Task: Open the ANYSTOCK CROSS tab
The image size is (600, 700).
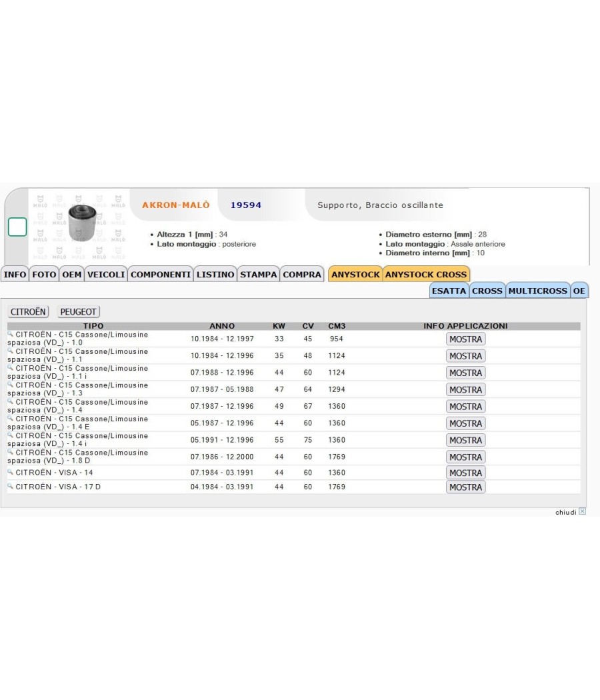Action: 426,274
